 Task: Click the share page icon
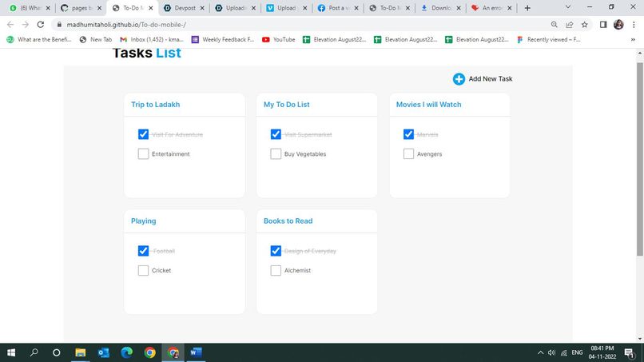(569, 25)
